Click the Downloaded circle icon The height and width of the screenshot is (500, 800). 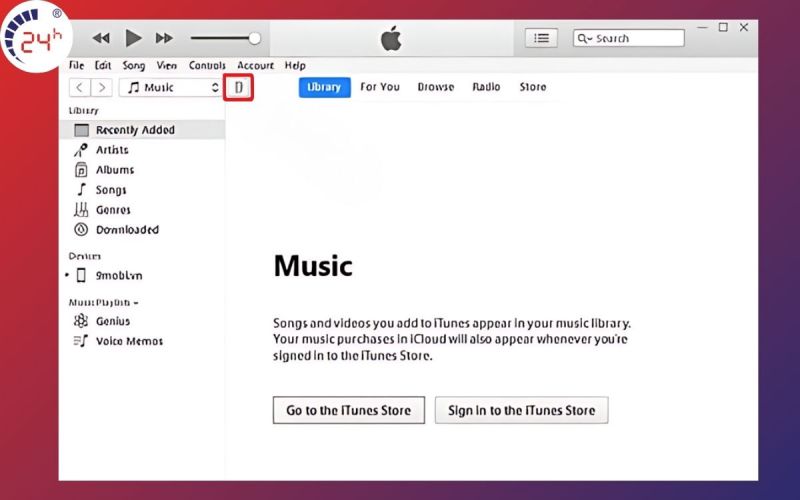pos(81,230)
